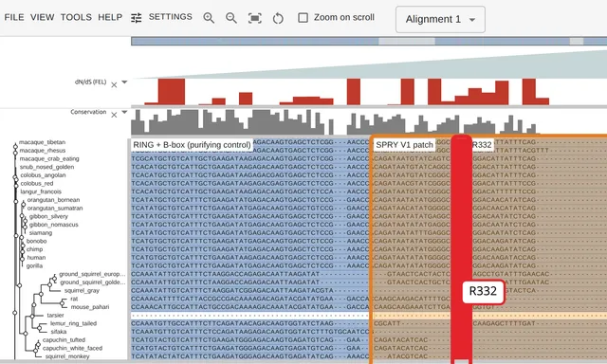
Task: Select ground_squirrel_golde... in the tree
Action: (x=93, y=282)
